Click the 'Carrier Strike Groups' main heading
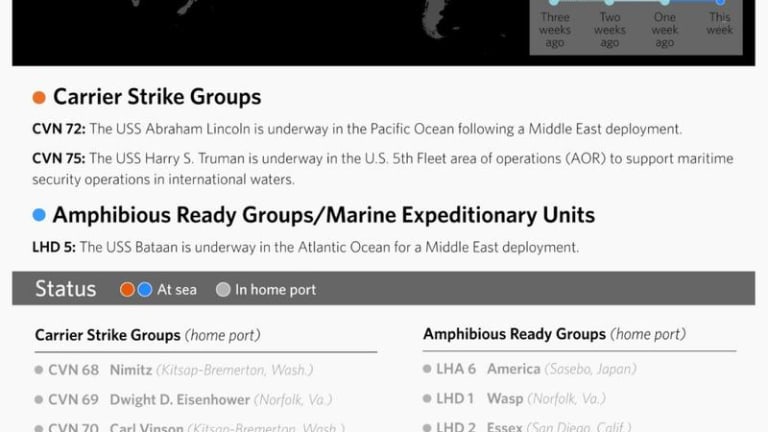768x432 pixels. 157,97
